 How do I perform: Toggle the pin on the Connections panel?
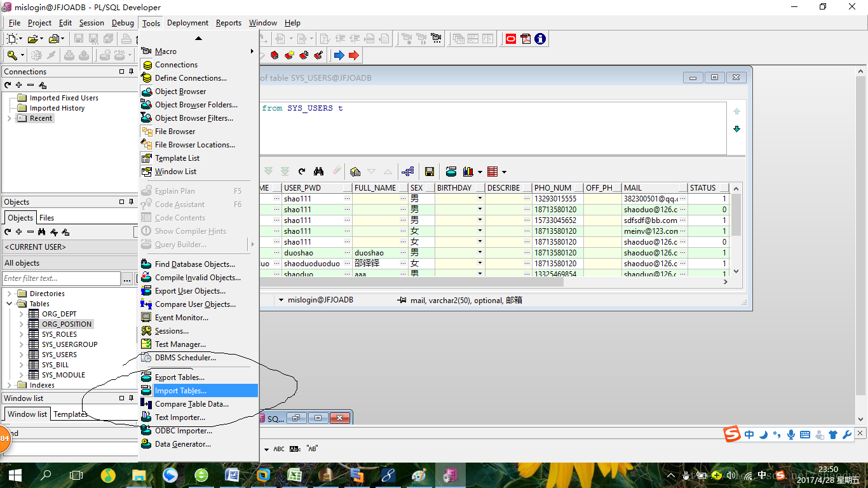point(132,72)
